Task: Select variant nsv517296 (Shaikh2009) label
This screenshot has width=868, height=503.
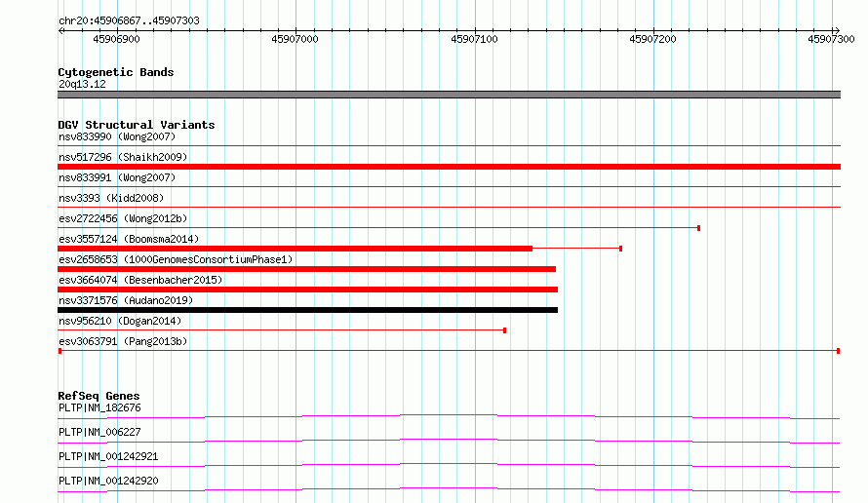Action: 123,157
